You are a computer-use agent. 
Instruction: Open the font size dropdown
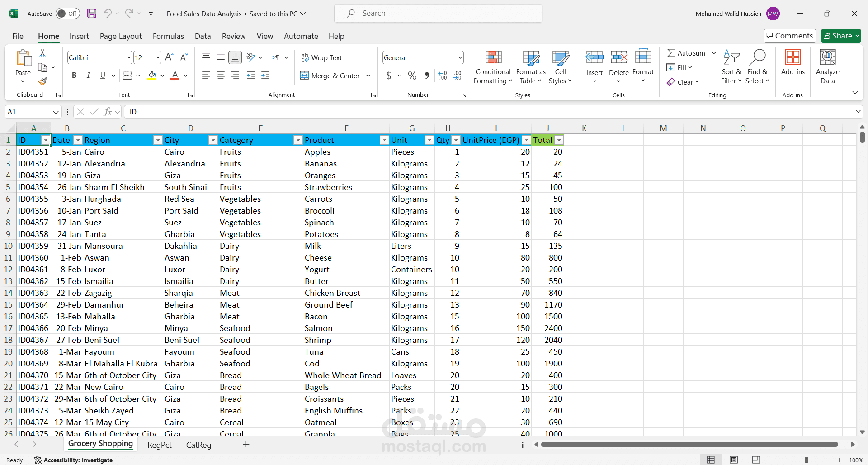pos(158,58)
